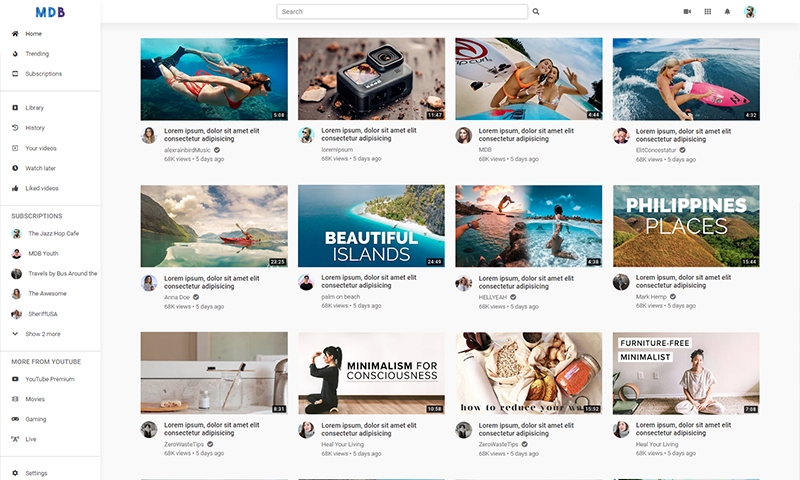Click the Settings gear icon

pos(15,473)
